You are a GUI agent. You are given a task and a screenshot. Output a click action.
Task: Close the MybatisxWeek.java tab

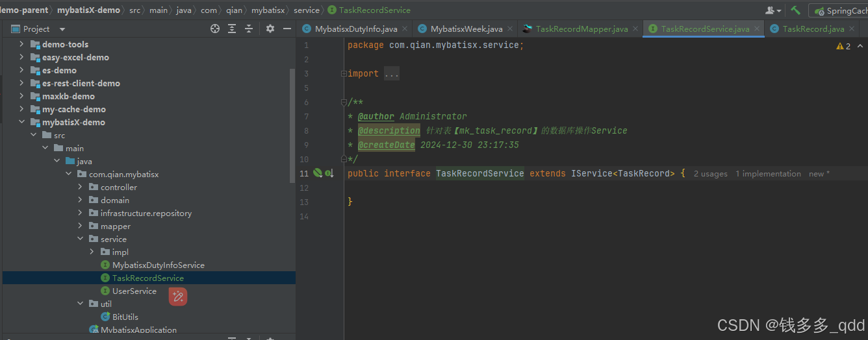coord(510,29)
